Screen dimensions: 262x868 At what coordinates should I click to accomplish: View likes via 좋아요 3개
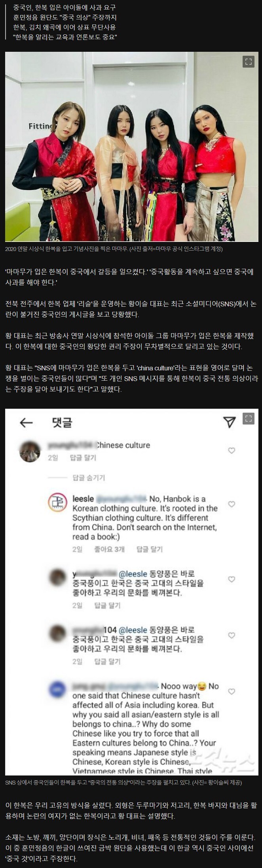109,549
